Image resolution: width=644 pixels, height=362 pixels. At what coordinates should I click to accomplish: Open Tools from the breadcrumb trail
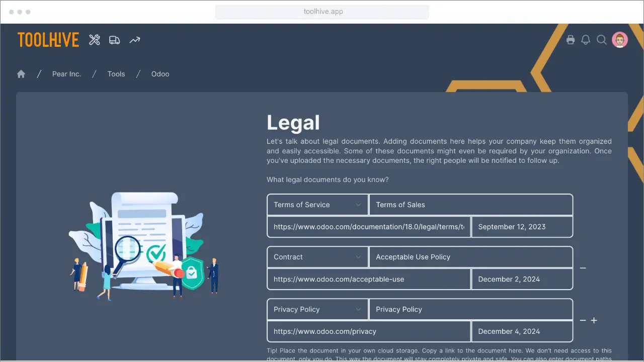(116, 74)
